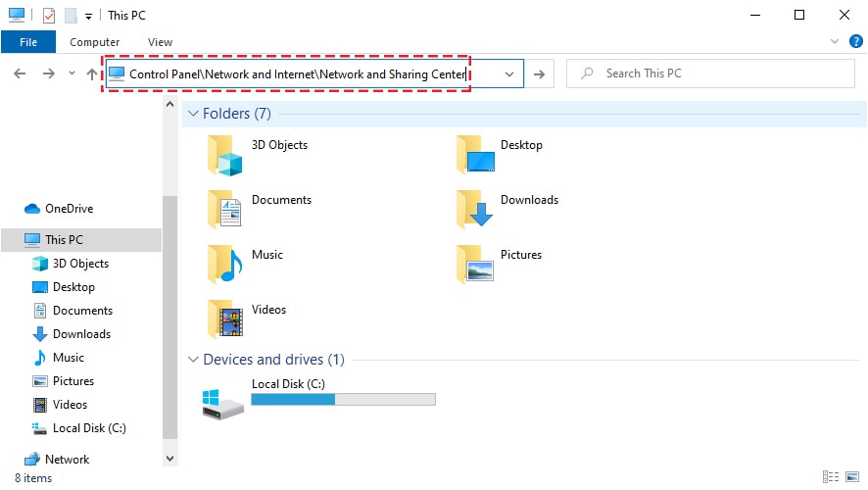868x490 pixels.
Task: Open the File menu
Action: click(x=28, y=42)
